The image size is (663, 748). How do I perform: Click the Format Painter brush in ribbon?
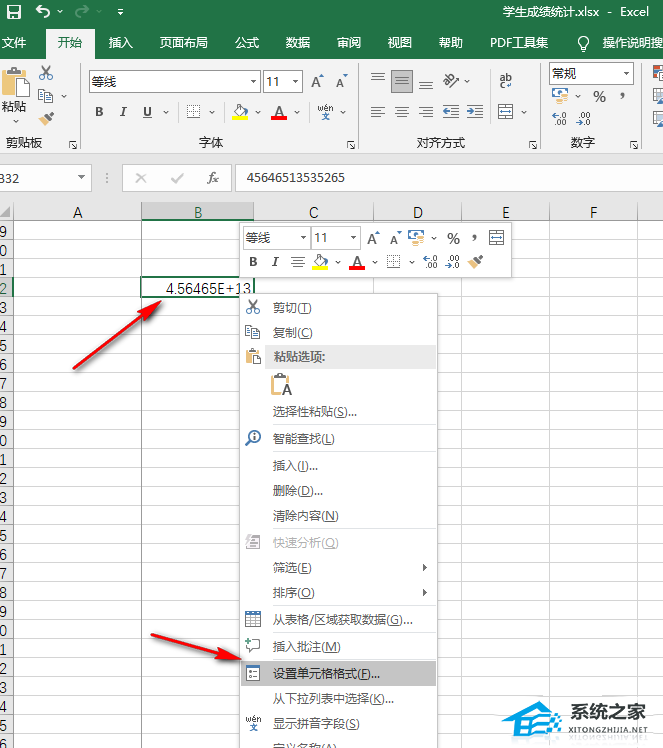click(x=46, y=118)
